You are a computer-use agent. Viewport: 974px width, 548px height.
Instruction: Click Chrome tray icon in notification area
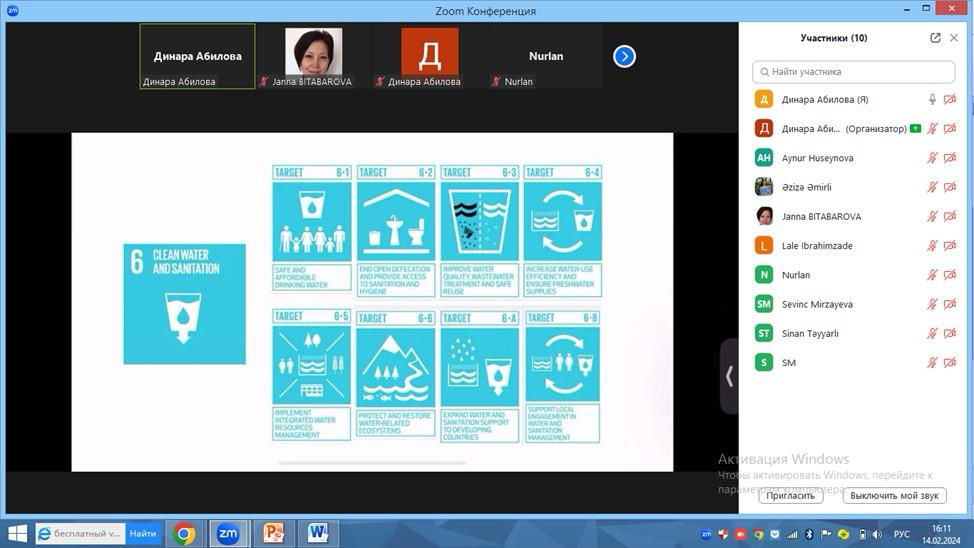[758, 534]
